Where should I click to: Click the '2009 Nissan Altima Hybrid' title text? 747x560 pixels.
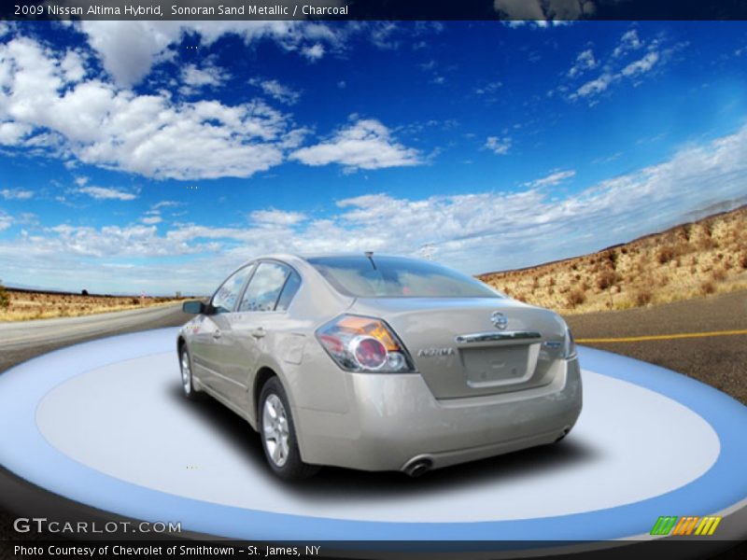88,10
